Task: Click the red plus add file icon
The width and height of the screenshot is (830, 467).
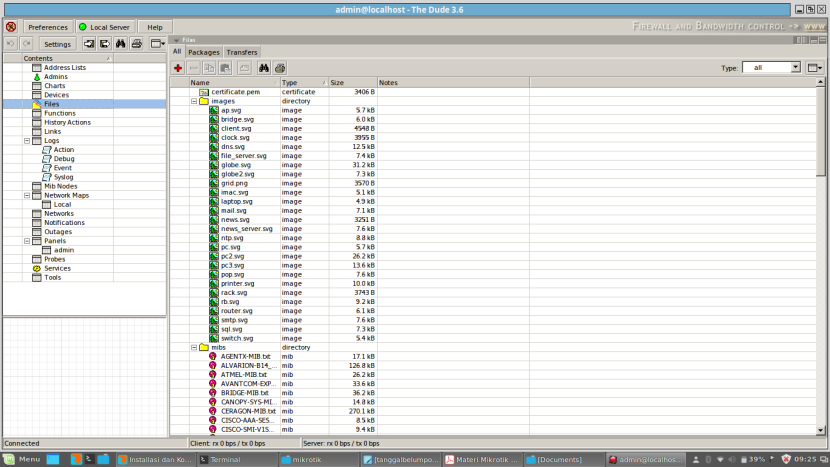Action: tap(178, 67)
